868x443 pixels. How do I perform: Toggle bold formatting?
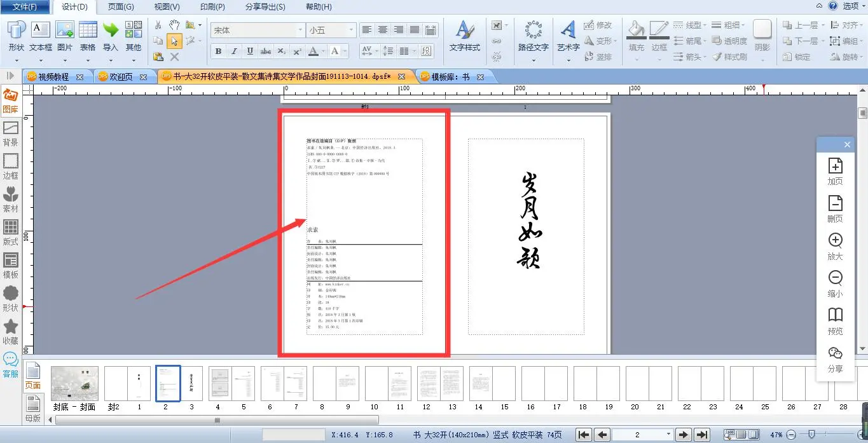pyautogui.click(x=219, y=51)
